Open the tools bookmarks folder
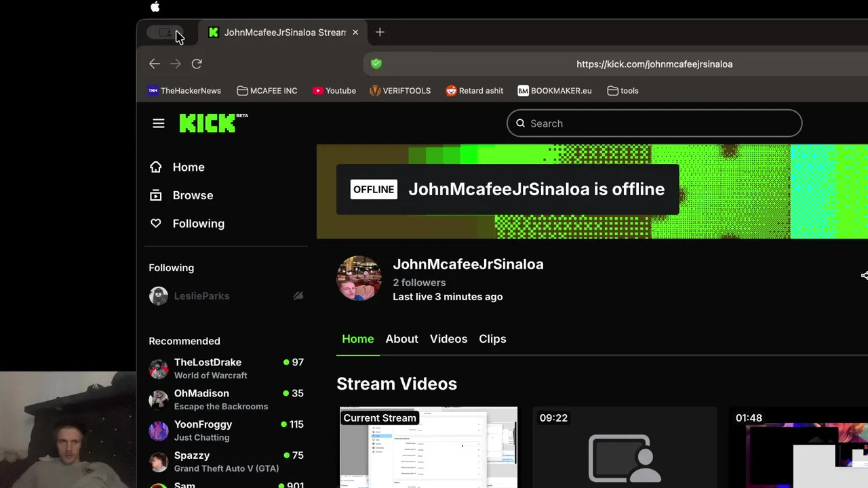 623,91
